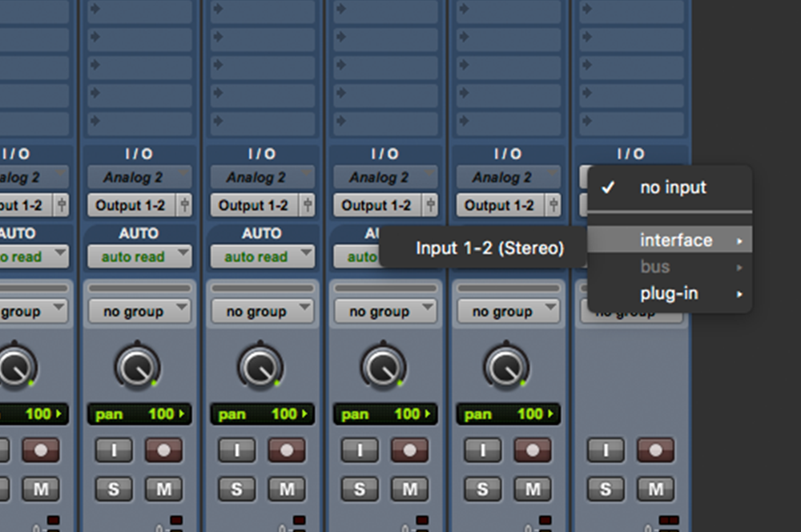Open the "plug-in" submenu item

(x=670, y=293)
